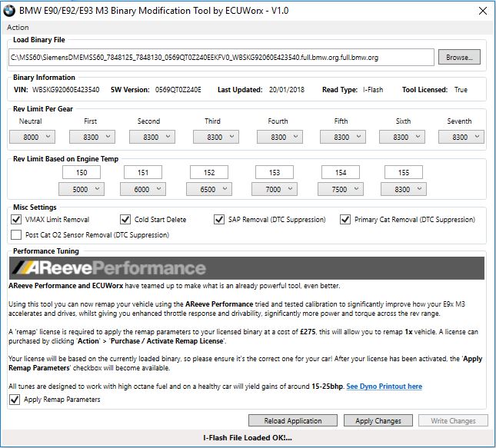Open the Sixth gear rev limit dropdown
Screen dimensions: 496x448
coord(402,137)
